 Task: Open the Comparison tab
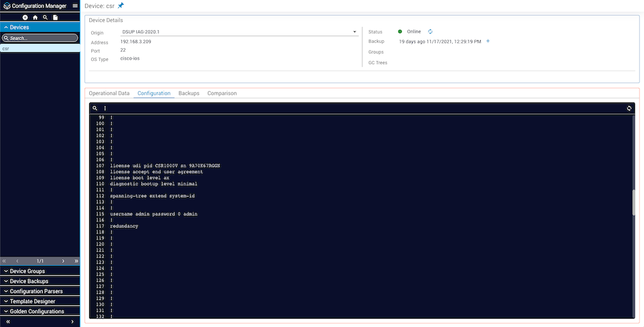[x=221, y=93]
